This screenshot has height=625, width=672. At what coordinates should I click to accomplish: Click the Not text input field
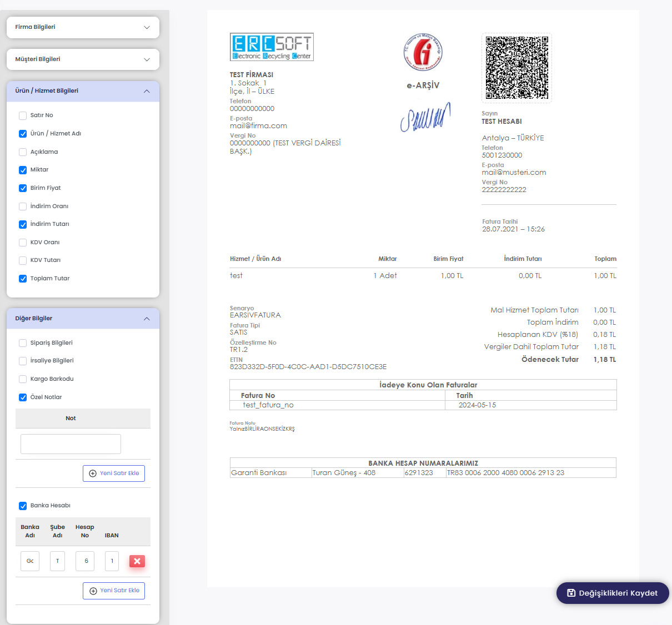click(71, 444)
